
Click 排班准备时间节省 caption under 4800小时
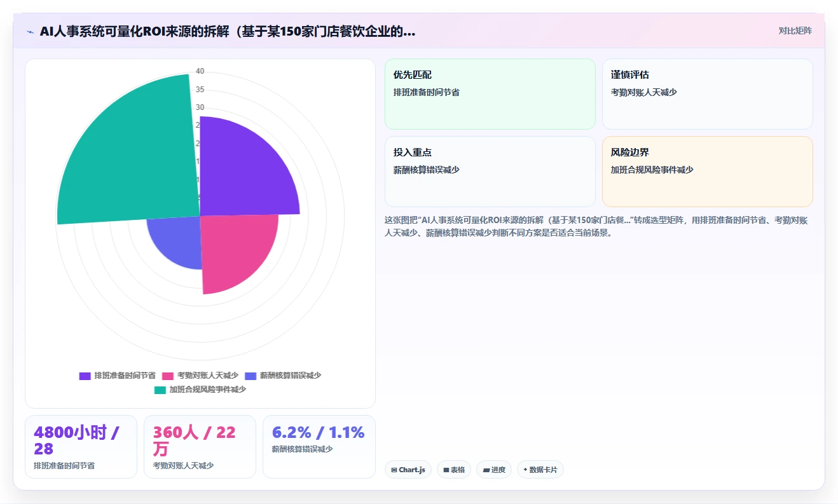64,466
